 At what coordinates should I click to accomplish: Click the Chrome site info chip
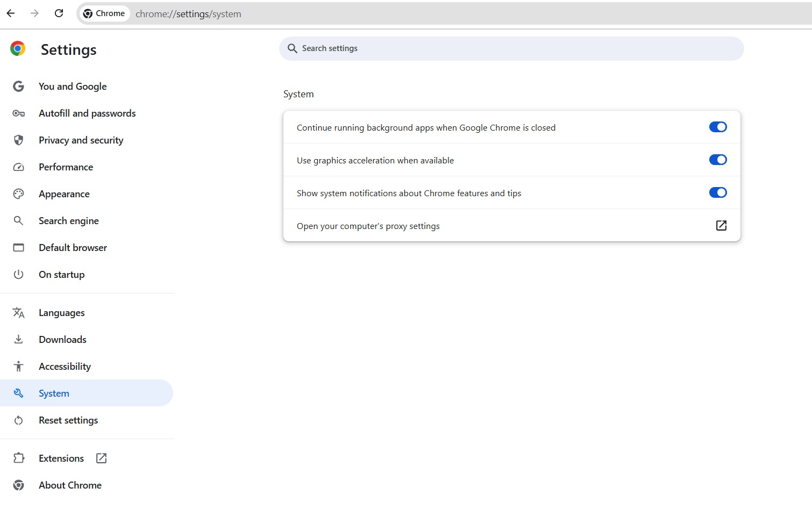[x=105, y=13]
